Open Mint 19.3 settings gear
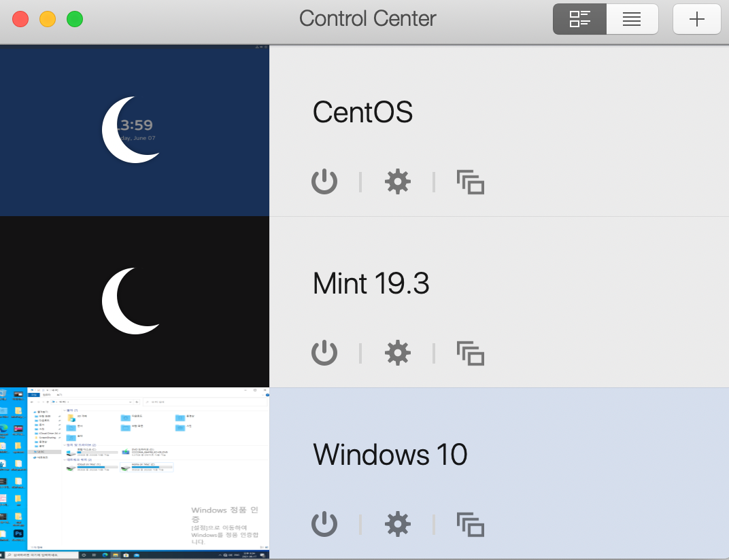729x560 pixels. [398, 353]
